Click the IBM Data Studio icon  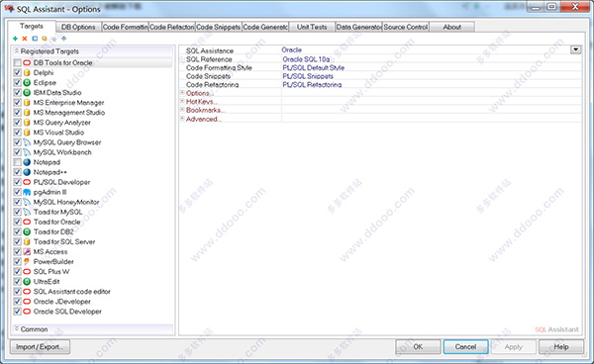pyautogui.click(x=27, y=92)
